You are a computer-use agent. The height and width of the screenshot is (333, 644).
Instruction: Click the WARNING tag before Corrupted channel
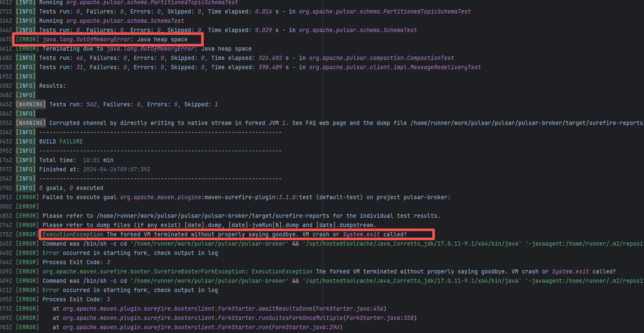pos(31,123)
